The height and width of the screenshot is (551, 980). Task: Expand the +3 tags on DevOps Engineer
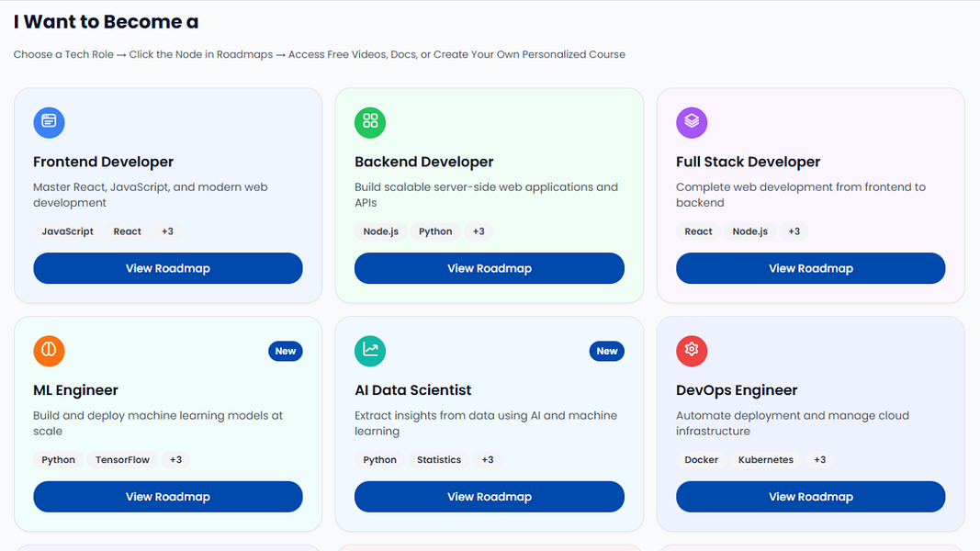point(819,460)
